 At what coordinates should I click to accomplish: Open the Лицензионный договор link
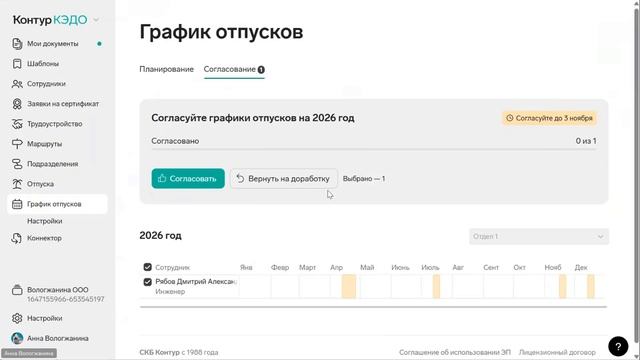(x=557, y=352)
